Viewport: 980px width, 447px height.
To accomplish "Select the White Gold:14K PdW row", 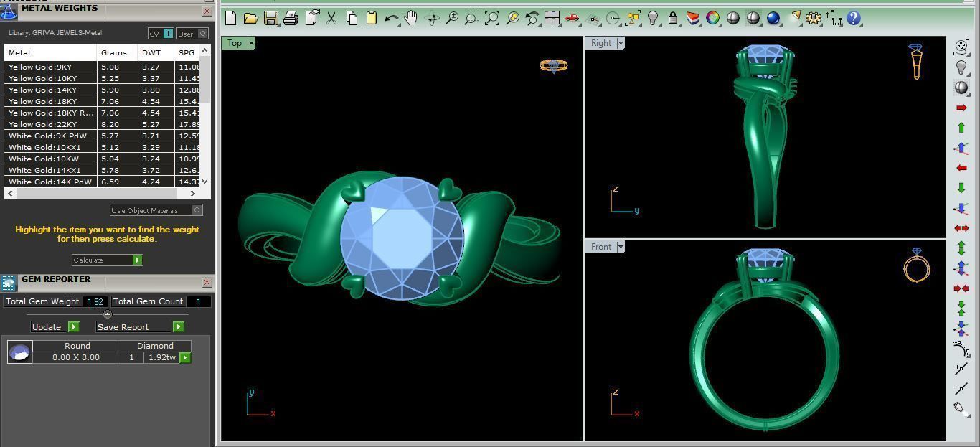I will pyautogui.click(x=103, y=182).
